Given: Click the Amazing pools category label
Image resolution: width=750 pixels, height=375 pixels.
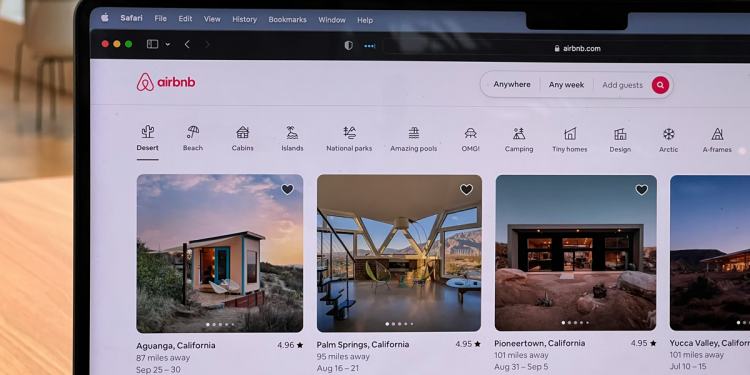Looking at the screenshot, I should pyautogui.click(x=414, y=149).
